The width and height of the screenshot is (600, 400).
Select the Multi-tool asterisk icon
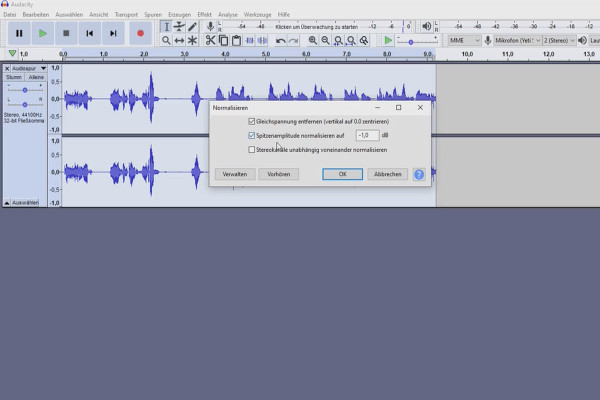[x=192, y=40]
